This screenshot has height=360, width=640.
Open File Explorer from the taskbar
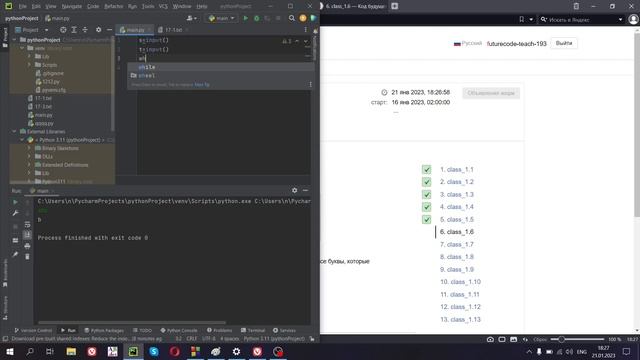click(x=71, y=351)
